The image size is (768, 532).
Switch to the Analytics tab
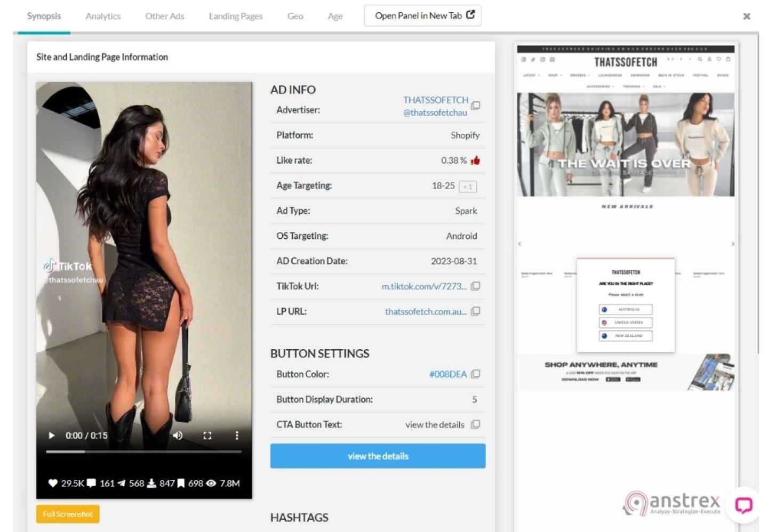103,16
